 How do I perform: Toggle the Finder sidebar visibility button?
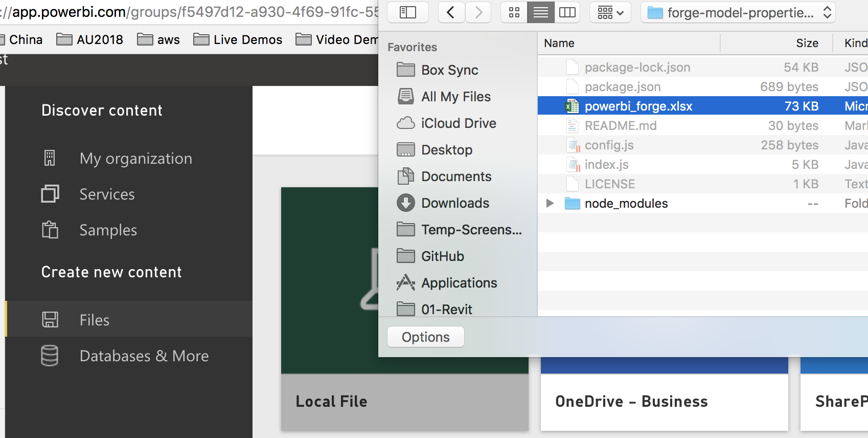coord(407,12)
